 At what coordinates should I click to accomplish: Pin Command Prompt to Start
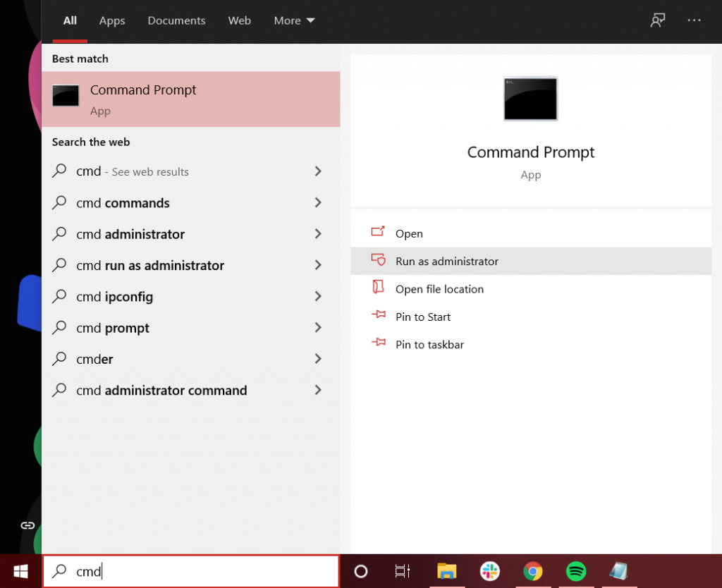[422, 317]
